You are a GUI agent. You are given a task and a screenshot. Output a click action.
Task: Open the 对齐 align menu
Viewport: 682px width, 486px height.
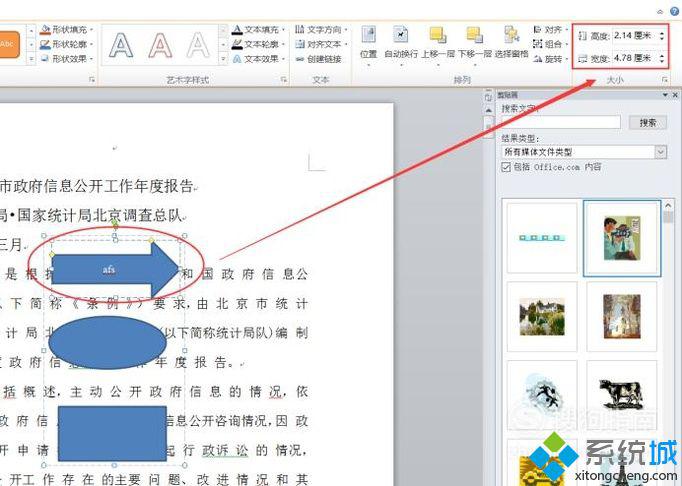tap(550, 30)
